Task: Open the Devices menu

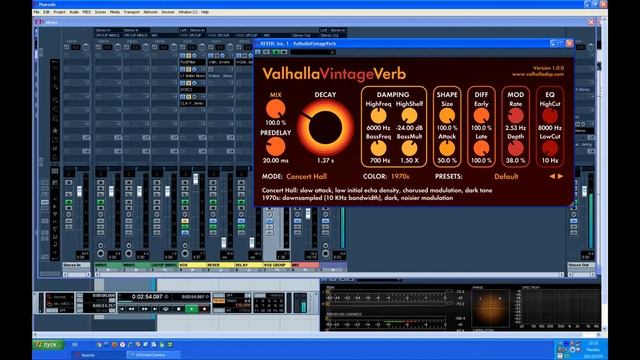Action: 168,12
